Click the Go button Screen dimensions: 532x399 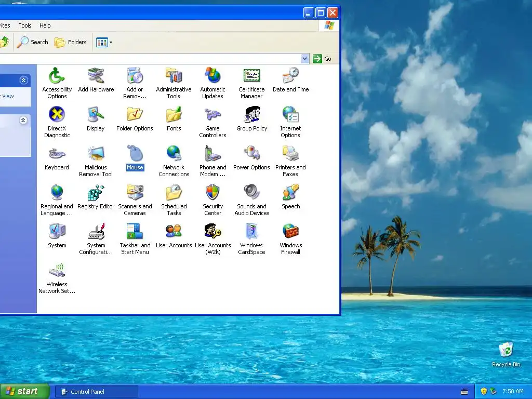click(x=322, y=59)
